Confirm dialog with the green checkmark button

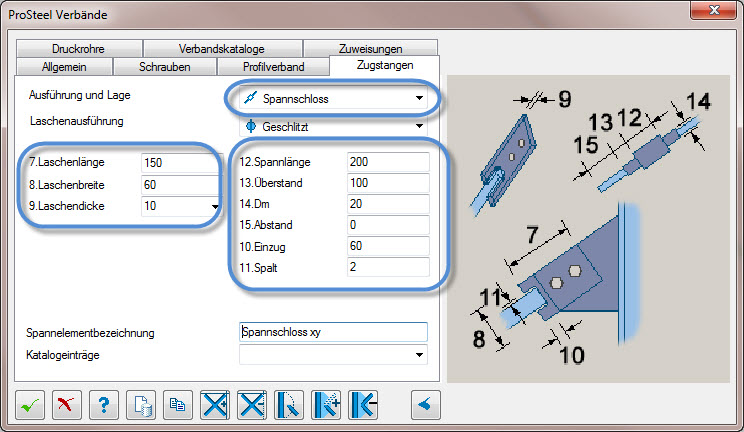click(x=30, y=405)
